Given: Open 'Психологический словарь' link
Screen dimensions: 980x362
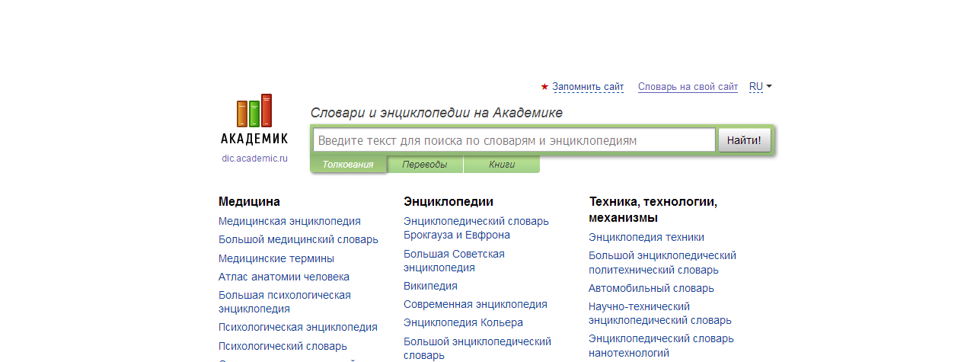Looking at the screenshot, I should coord(283,346).
